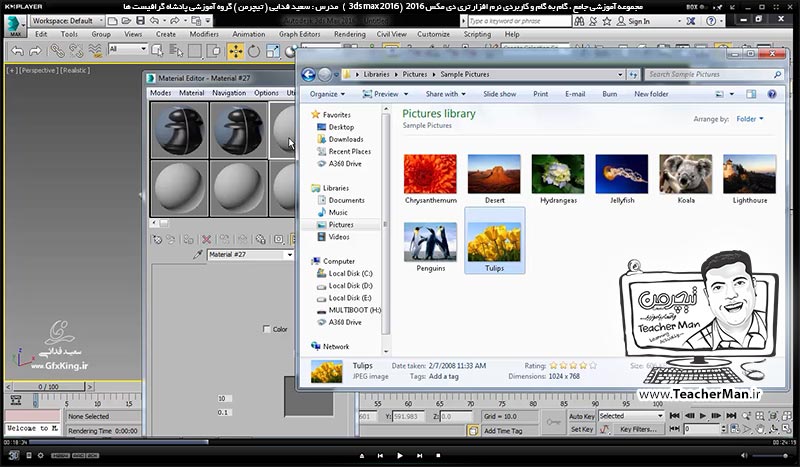Click the Back arrow in Explorer window

[x=308, y=75]
